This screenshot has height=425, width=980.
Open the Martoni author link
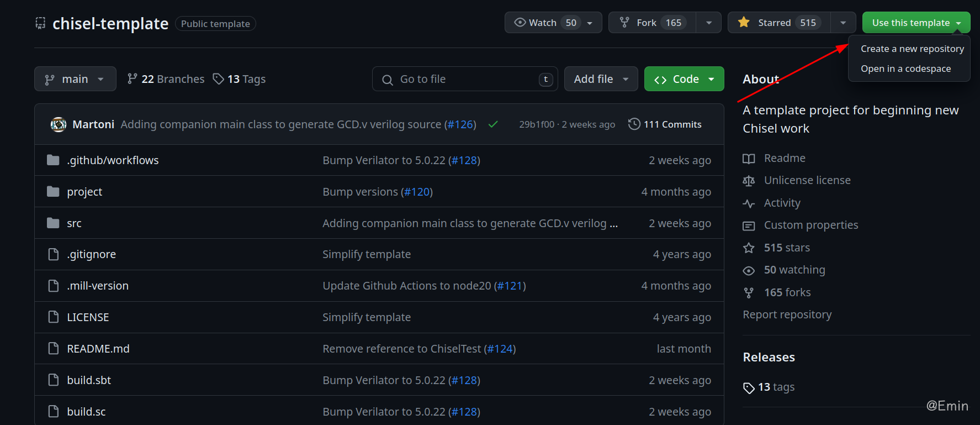[x=93, y=124]
